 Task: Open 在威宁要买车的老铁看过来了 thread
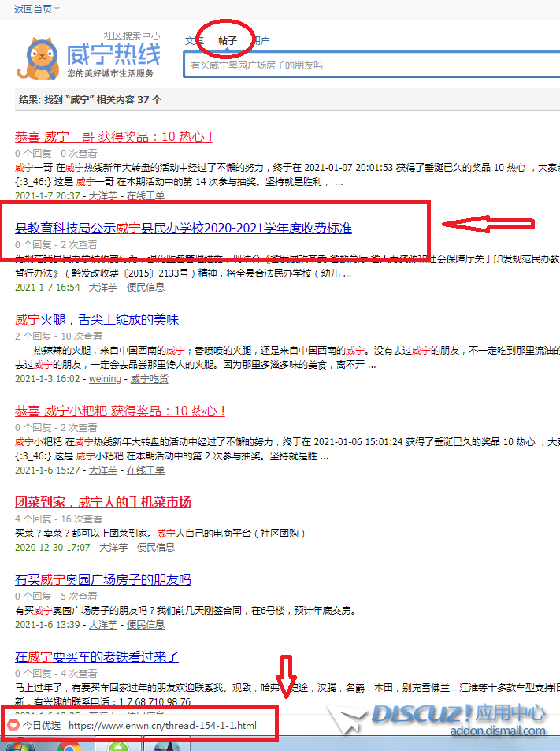(x=97, y=656)
